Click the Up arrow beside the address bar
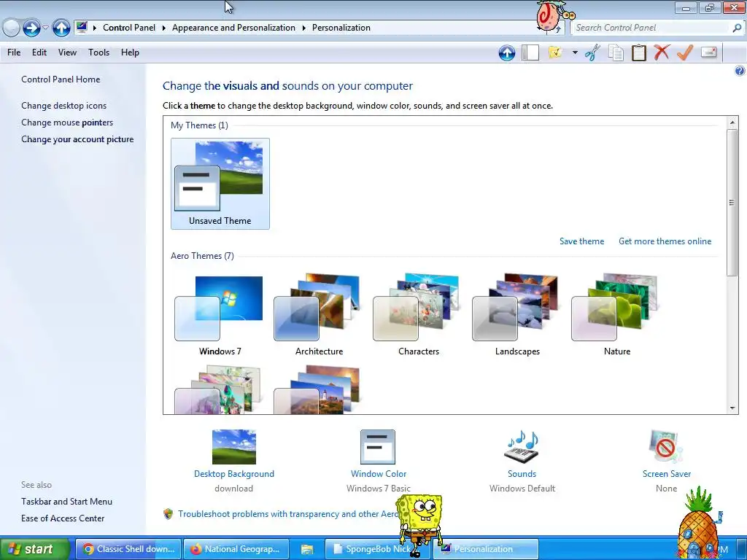747x560 pixels. (x=61, y=28)
